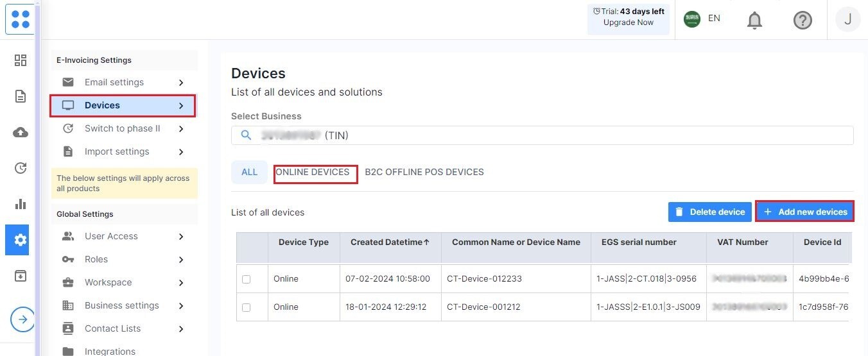Open the dashboard grid icon in sidebar
Viewport: 868px width, 356px height.
tap(21, 60)
